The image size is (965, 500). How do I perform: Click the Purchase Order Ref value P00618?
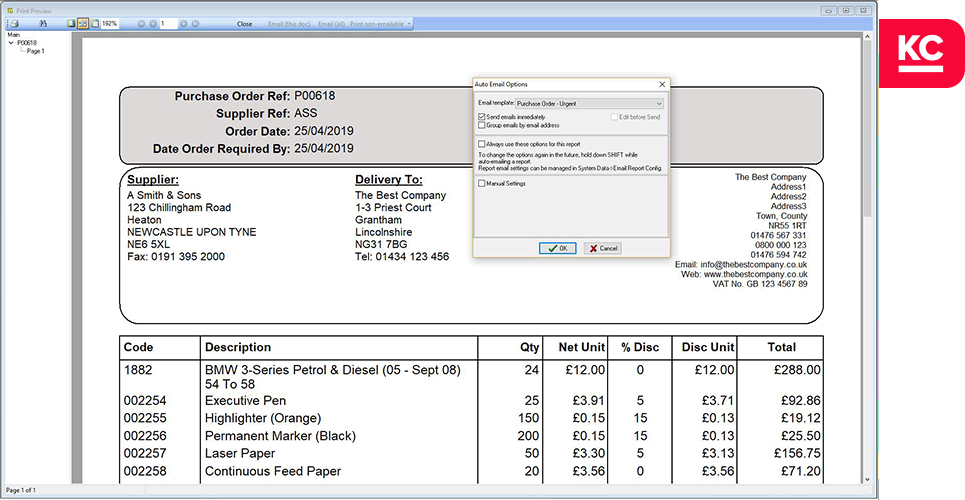pos(314,96)
